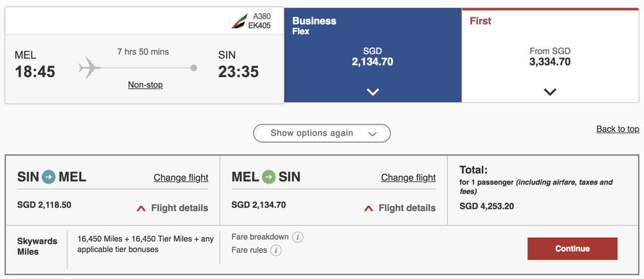Click Change flight for MEL to SIN
Screen dimensions: 644x279
(x=408, y=177)
